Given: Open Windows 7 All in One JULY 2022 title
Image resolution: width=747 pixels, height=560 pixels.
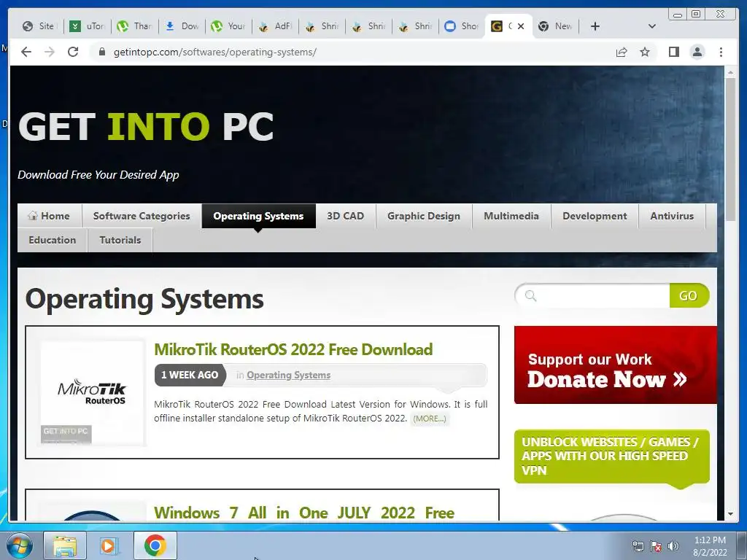Looking at the screenshot, I should (304, 513).
